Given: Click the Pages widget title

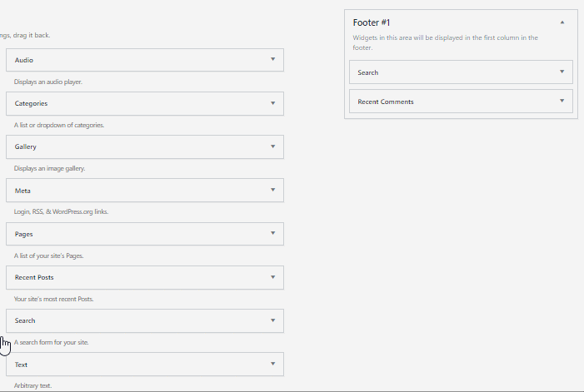Looking at the screenshot, I should click(24, 233).
